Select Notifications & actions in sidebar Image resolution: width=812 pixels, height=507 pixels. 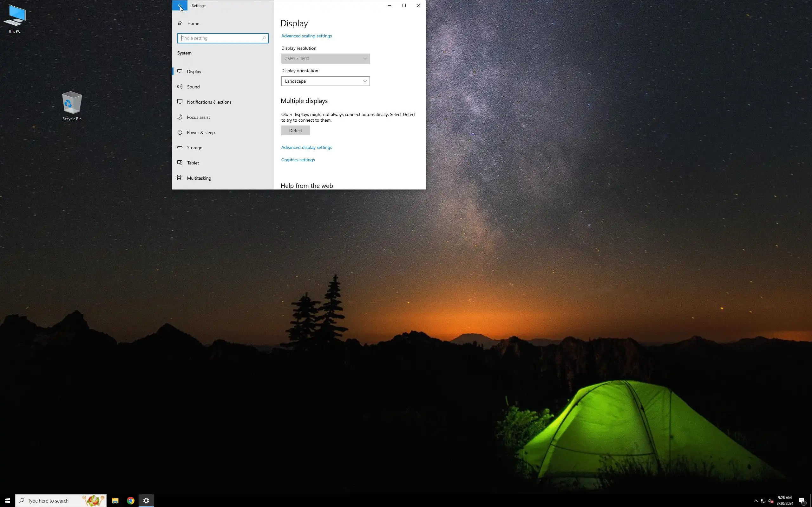point(209,102)
